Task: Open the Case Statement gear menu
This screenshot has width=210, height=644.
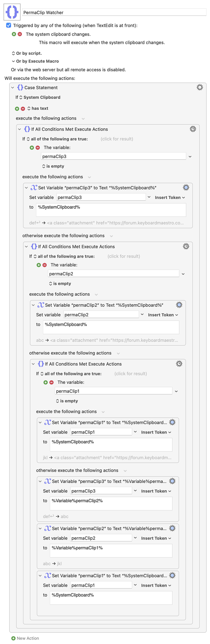Action: click(200, 87)
